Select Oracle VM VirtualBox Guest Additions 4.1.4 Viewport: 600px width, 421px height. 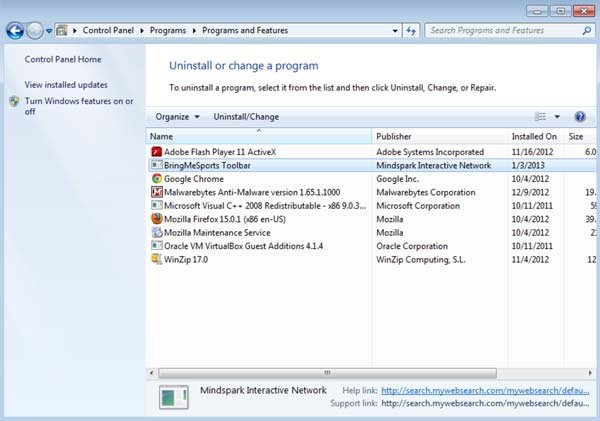coord(243,246)
